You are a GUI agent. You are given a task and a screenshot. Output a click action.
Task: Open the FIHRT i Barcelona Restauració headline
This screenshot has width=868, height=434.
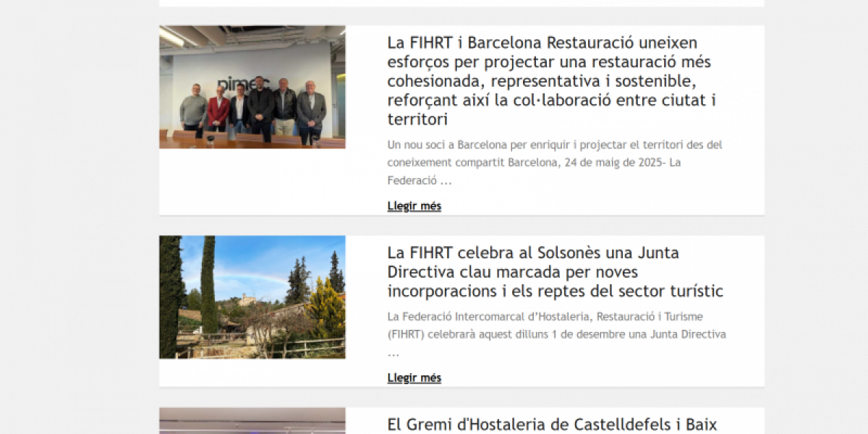tap(551, 81)
